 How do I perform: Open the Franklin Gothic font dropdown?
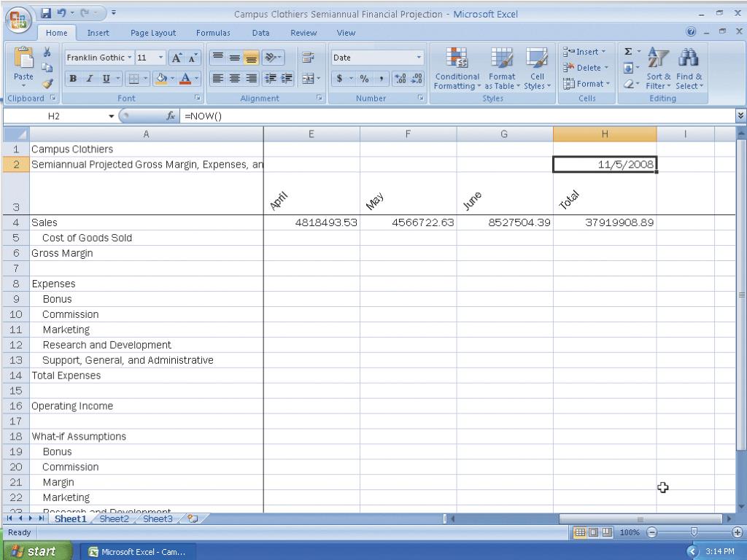[129, 58]
